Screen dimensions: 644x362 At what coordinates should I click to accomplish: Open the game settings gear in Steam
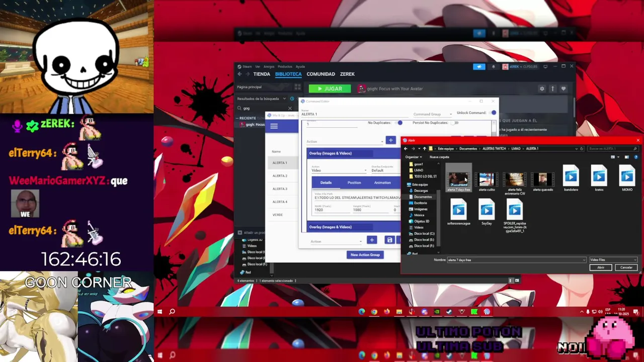[542, 88]
